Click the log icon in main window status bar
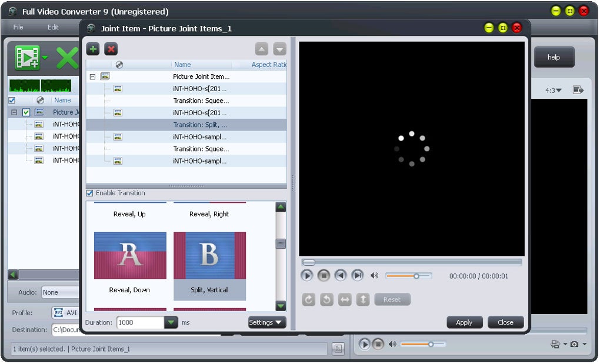Screen dimensions: 600x364 click(x=338, y=348)
